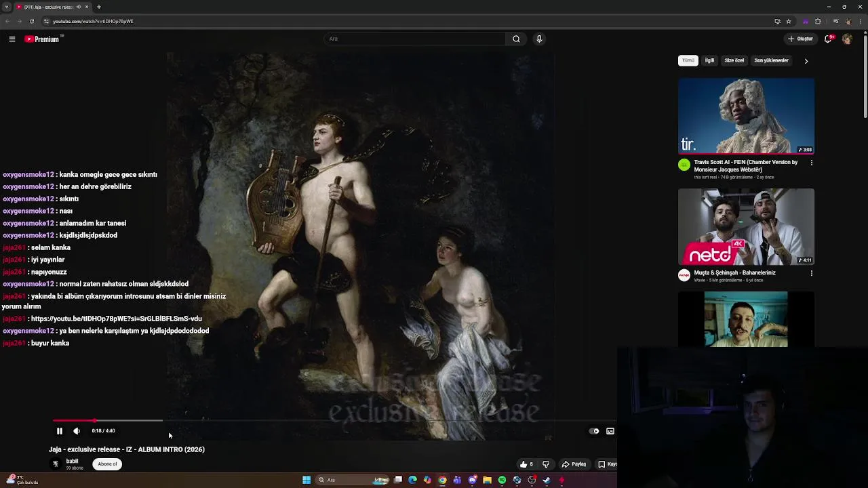Close the Jaja - exclusive release tab
The image size is (868, 488).
[x=86, y=7]
